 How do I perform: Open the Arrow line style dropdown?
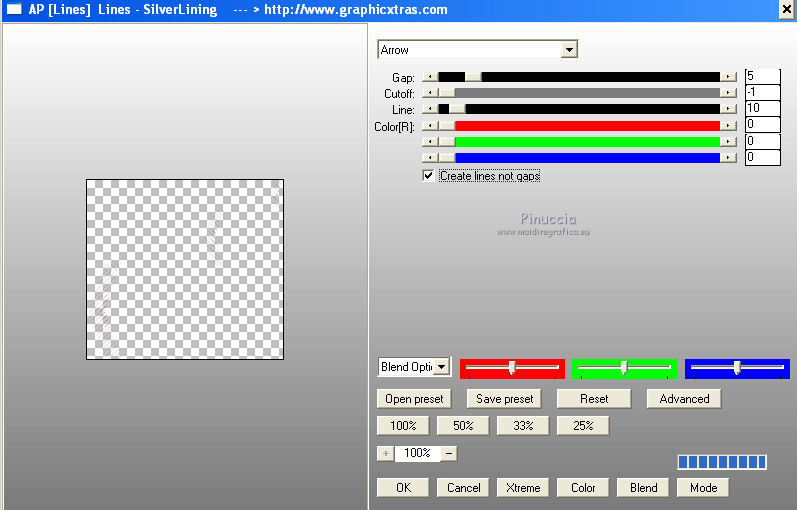tap(569, 50)
